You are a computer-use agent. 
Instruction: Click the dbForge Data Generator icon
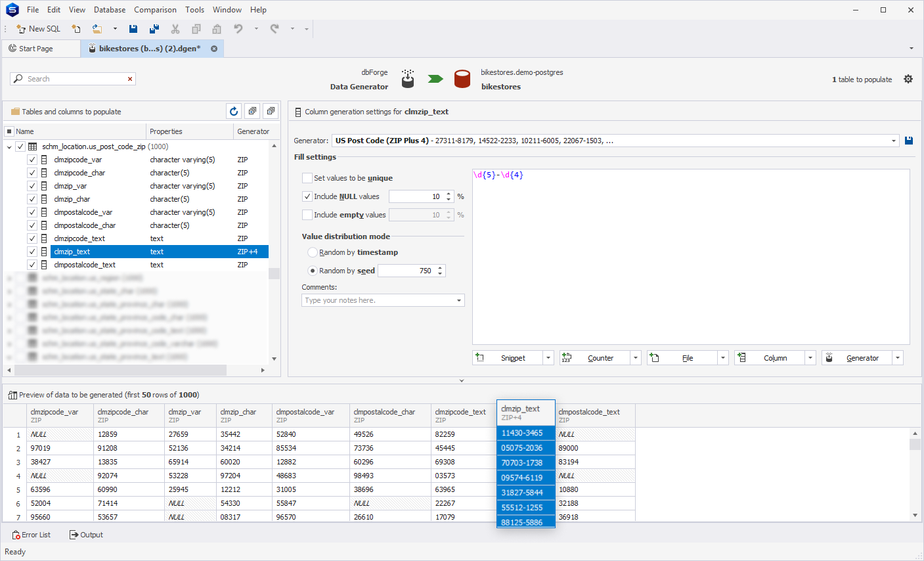(408, 79)
